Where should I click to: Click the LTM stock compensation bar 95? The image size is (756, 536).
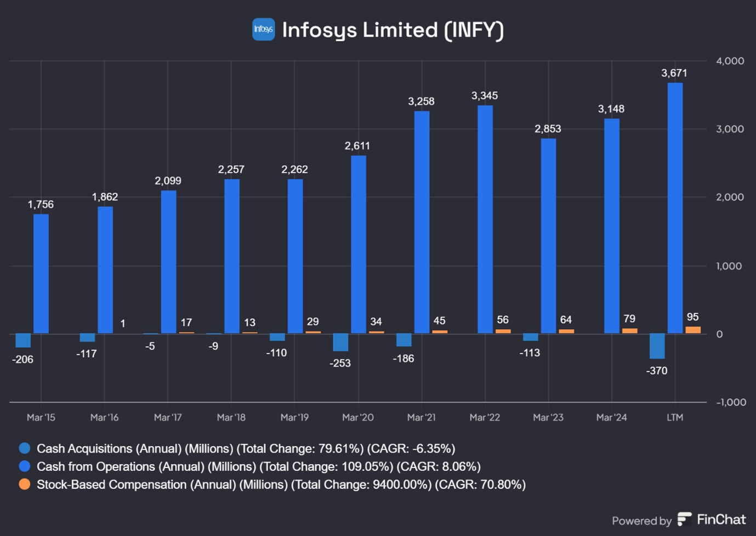coord(693,330)
